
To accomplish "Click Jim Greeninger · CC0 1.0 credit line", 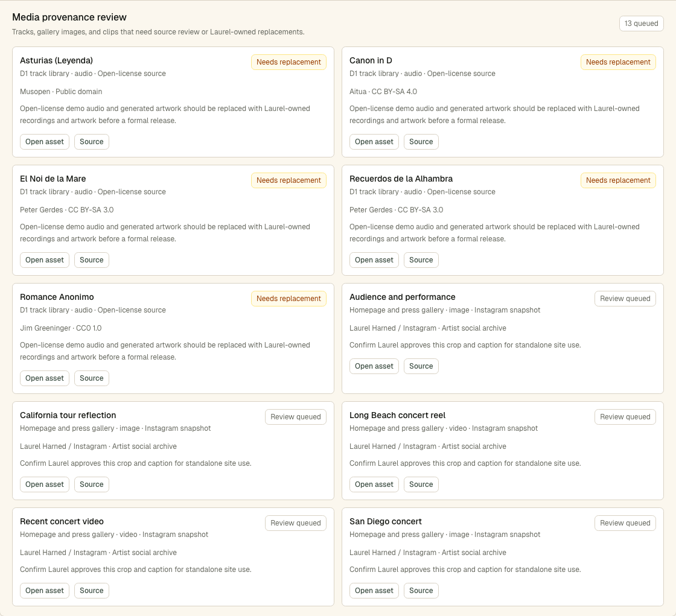I will (x=61, y=328).
